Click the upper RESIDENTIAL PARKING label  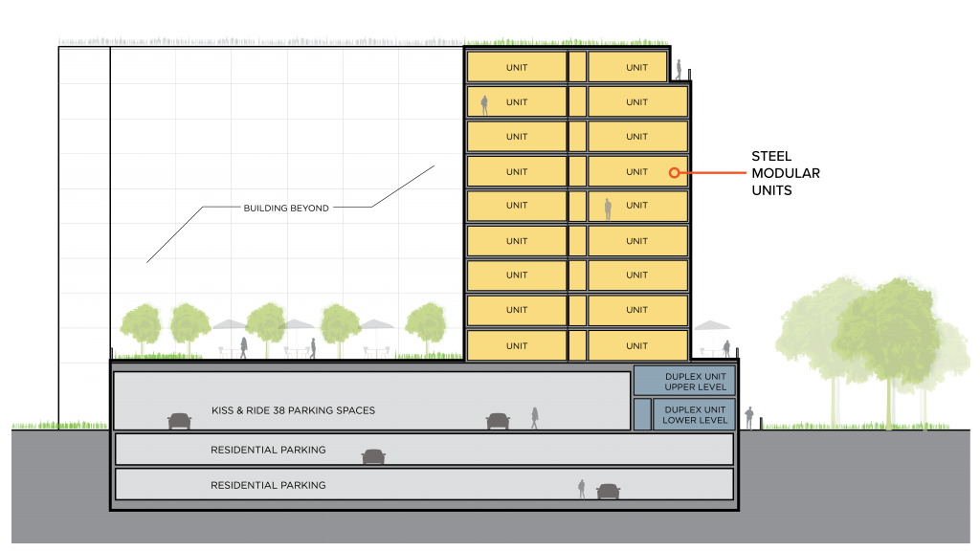(x=268, y=450)
